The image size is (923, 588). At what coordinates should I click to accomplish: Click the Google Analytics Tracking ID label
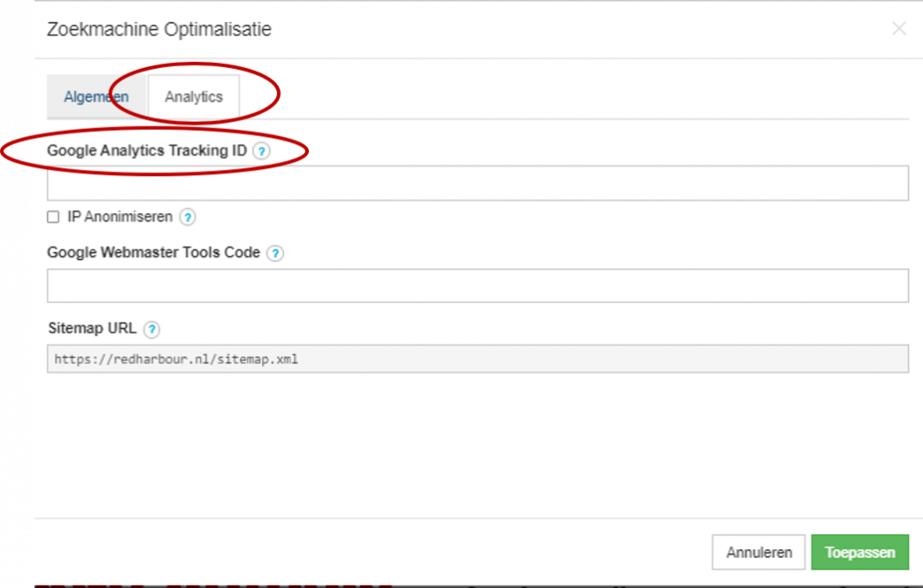(x=147, y=150)
